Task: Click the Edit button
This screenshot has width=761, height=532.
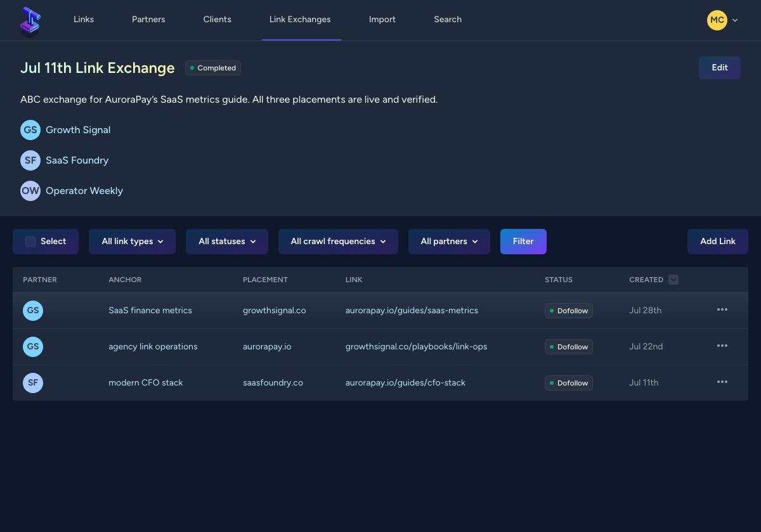Action: coord(720,68)
